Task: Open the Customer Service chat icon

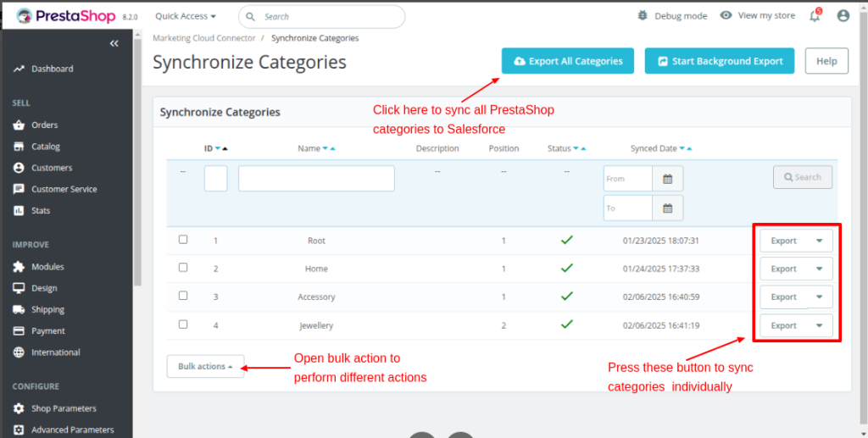Action: pyautogui.click(x=19, y=189)
